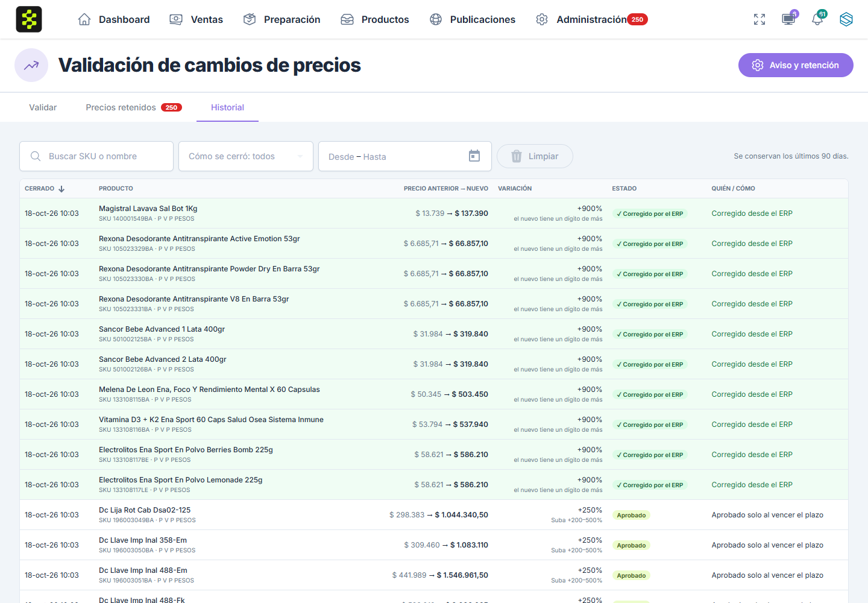
Task: Toggle fullscreen mode icon
Action: point(759,19)
